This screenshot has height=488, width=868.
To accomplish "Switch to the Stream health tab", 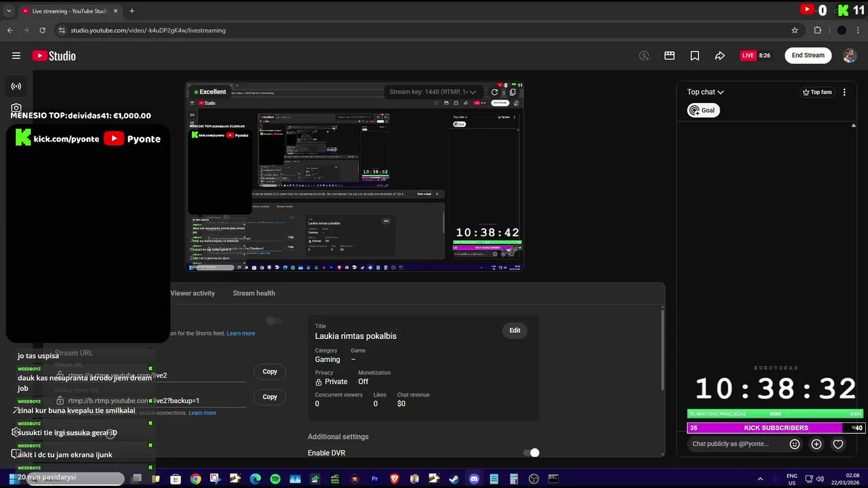I will click(254, 293).
